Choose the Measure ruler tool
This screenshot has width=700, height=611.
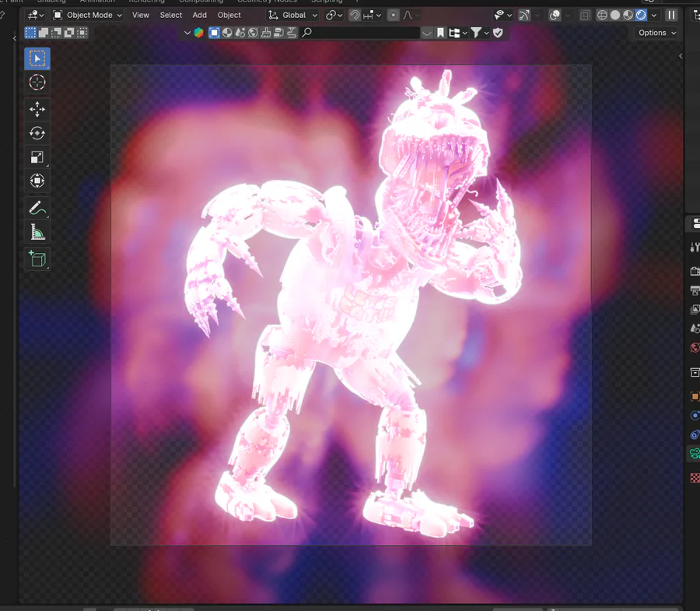point(37,232)
